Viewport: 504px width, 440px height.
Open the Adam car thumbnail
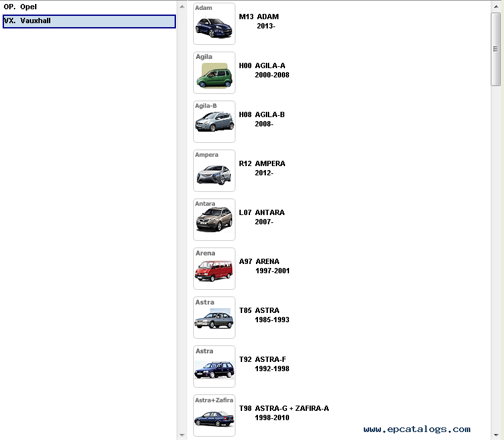pyautogui.click(x=214, y=24)
